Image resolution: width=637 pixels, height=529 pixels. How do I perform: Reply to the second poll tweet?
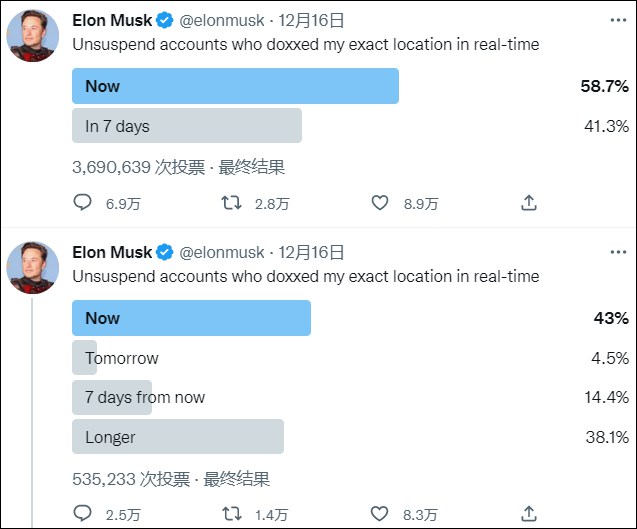[84, 514]
